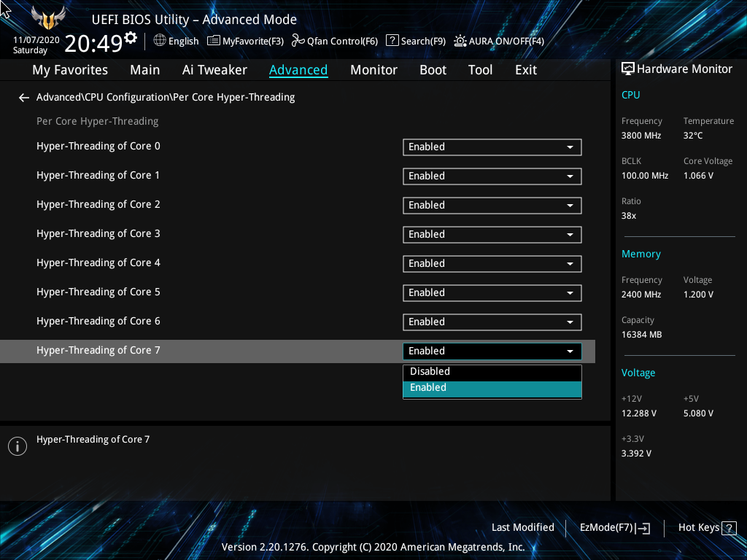Image resolution: width=747 pixels, height=560 pixels.
Task: Click the CPU frequency value 3800 MHz
Action: pos(640,136)
